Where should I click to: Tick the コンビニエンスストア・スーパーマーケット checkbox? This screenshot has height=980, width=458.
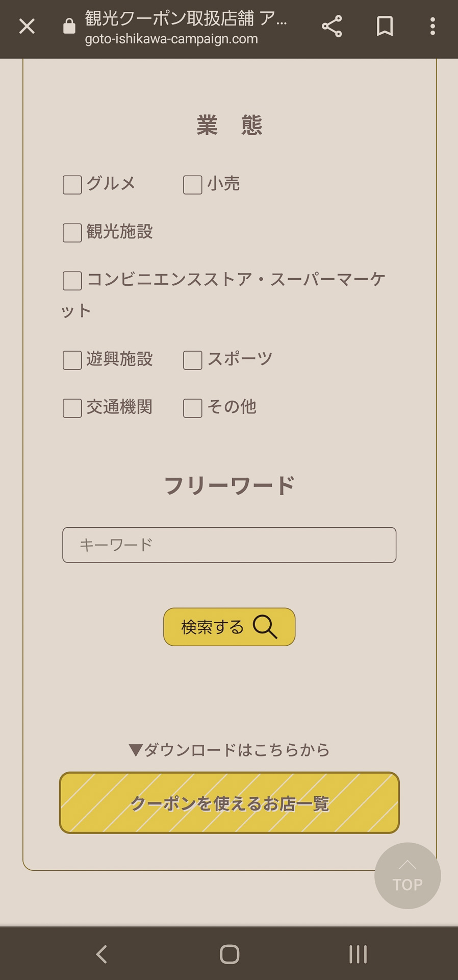72,281
